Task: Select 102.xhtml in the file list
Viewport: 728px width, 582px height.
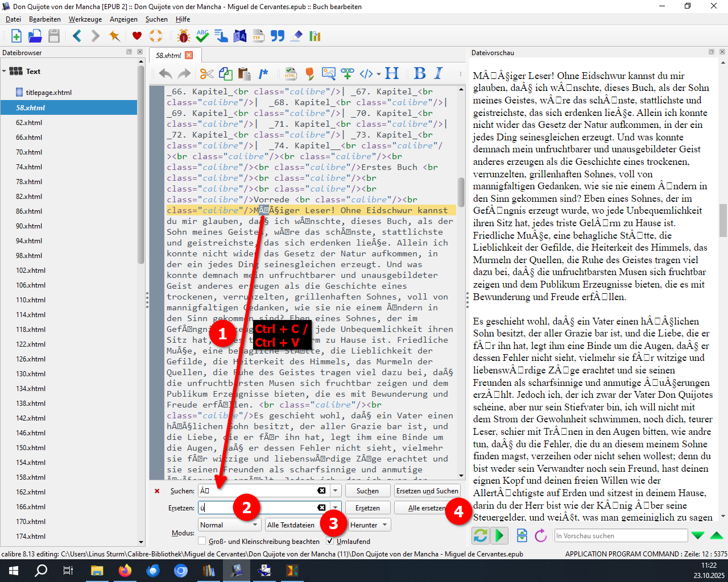Action: [x=31, y=271]
